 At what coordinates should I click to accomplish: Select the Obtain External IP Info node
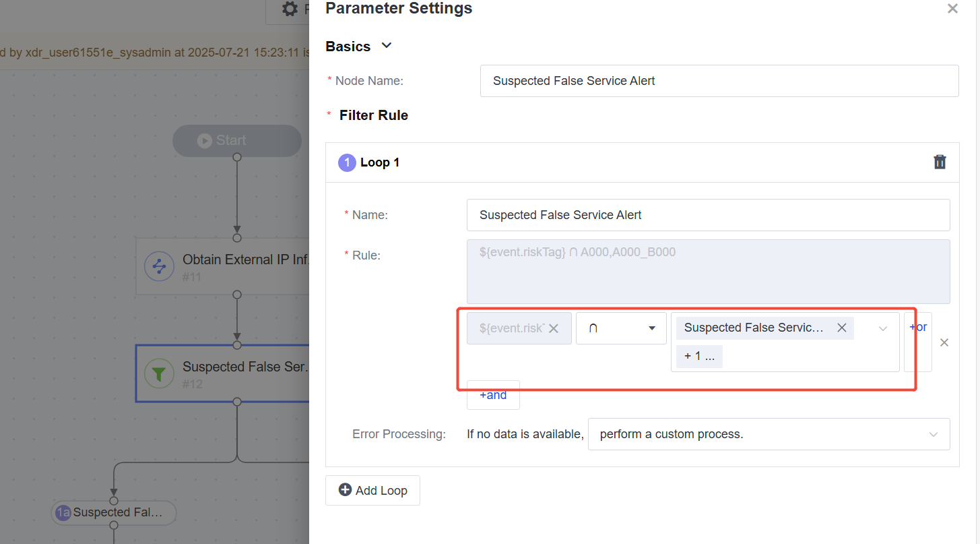[x=222, y=266]
